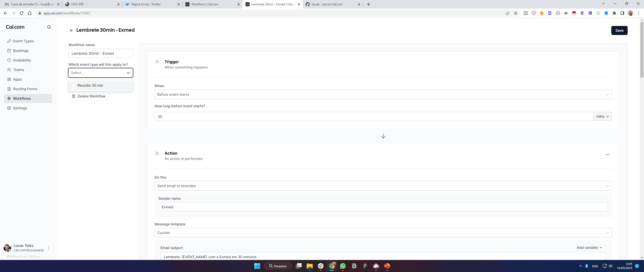Open browser Extensions puzzle icon
This screenshot has height=272, width=644.
pos(614,13)
